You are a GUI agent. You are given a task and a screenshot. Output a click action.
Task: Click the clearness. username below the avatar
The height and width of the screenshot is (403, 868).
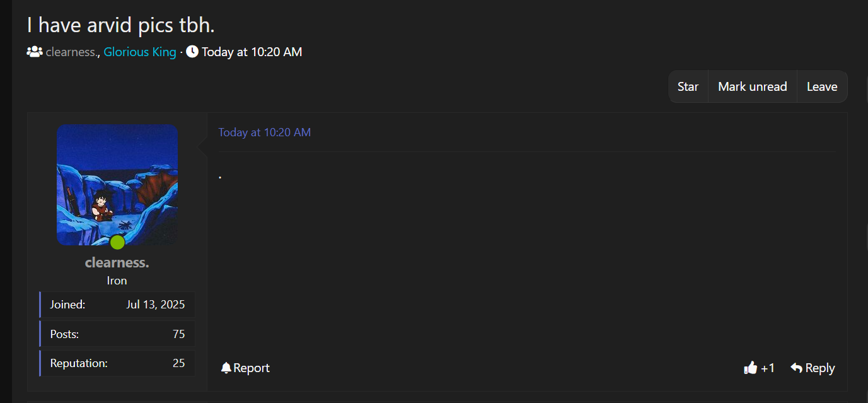(x=117, y=262)
